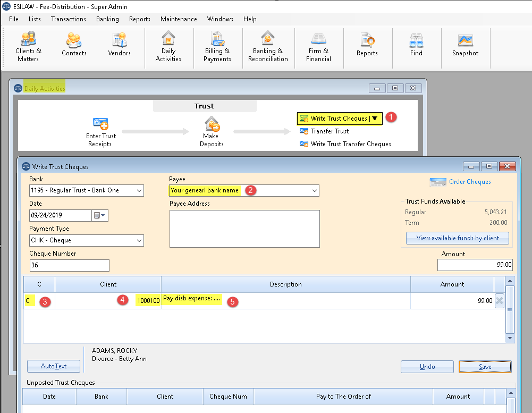This screenshot has width=532, height=413.
Task: Maximize the Write Trust Cheques window
Action: click(x=489, y=166)
